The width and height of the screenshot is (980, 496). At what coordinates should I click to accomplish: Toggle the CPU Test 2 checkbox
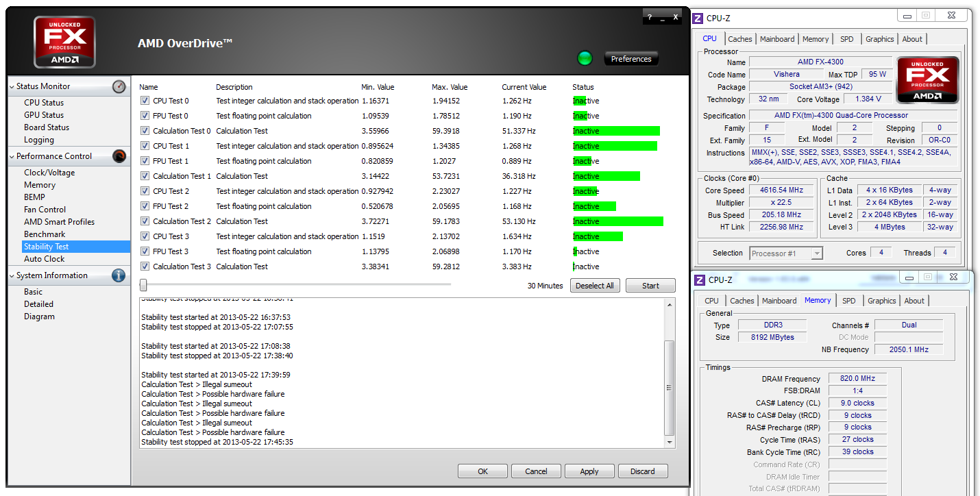pyautogui.click(x=145, y=191)
